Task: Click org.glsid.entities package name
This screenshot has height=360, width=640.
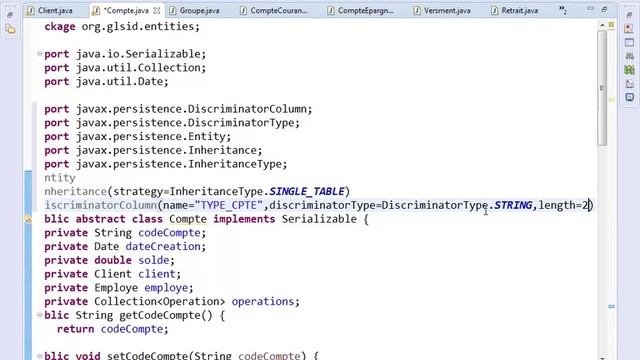Action: tap(138, 27)
